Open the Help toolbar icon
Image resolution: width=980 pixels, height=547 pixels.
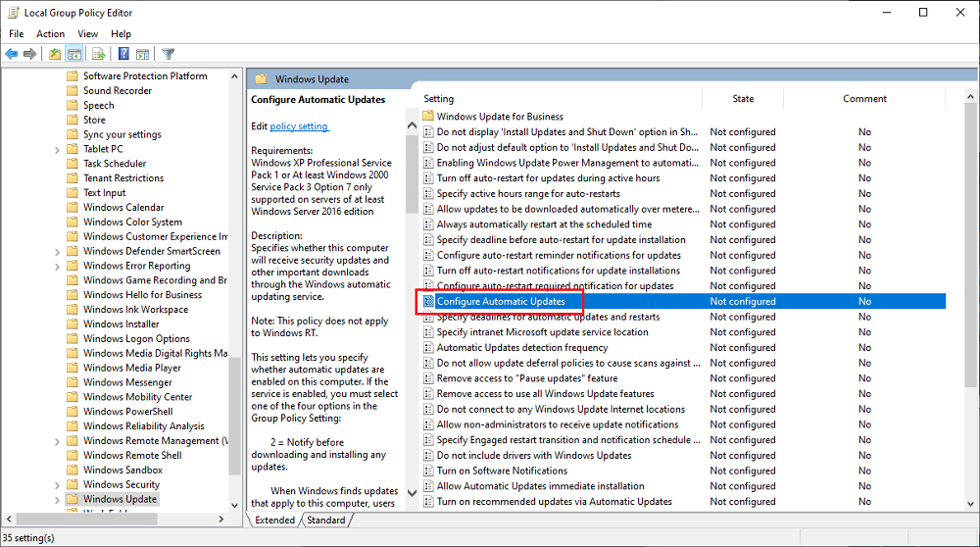123,54
